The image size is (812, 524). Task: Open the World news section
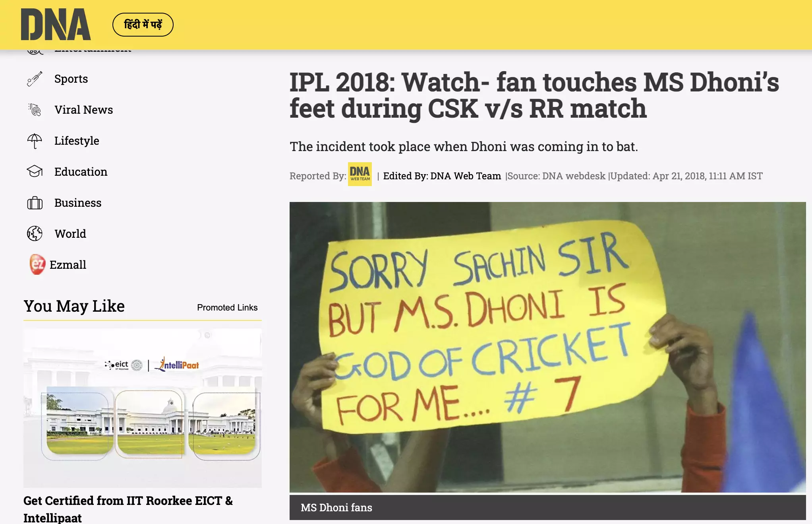pyautogui.click(x=70, y=234)
